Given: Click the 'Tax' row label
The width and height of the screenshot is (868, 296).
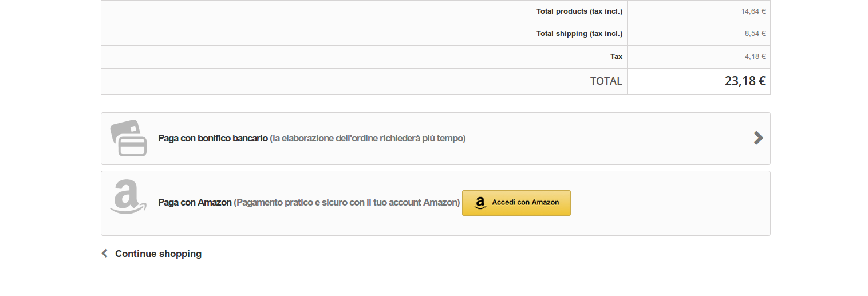Looking at the screenshot, I should pyautogui.click(x=616, y=57).
